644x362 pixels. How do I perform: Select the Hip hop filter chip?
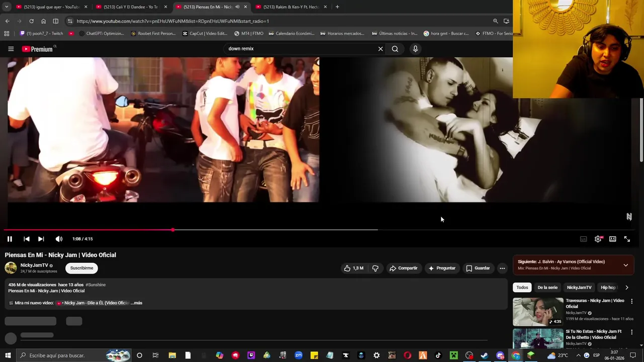(608, 287)
